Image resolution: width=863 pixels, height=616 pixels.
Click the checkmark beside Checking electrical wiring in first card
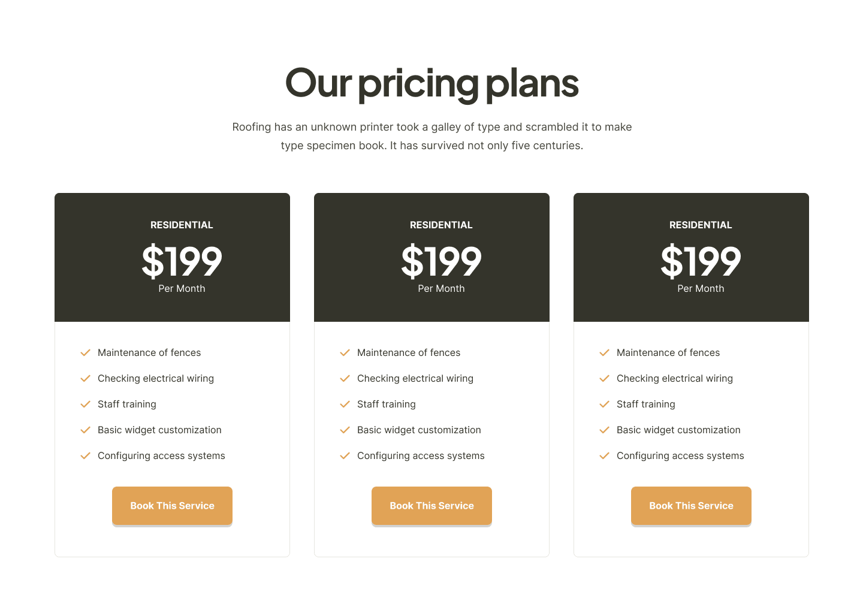tap(86, 379)
